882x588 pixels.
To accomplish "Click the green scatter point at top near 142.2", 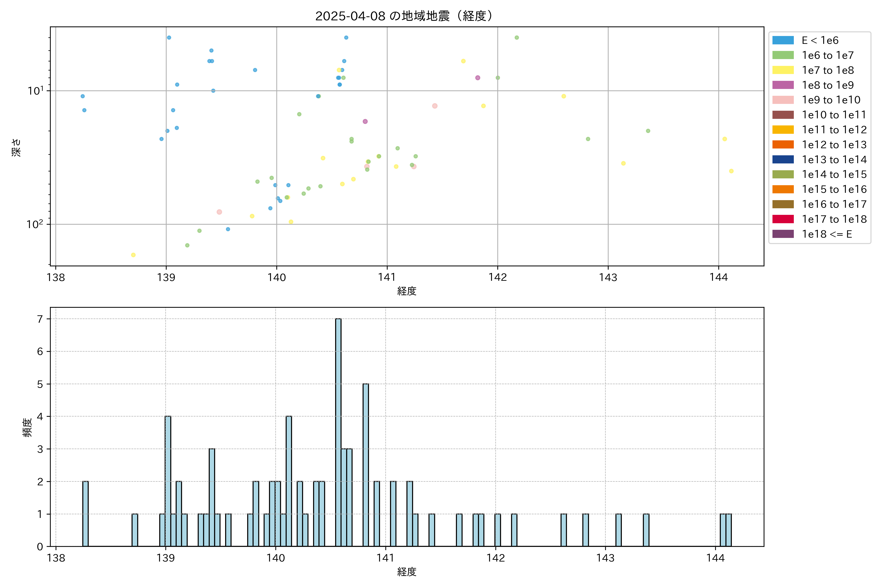I will click(x=517, y=37).
